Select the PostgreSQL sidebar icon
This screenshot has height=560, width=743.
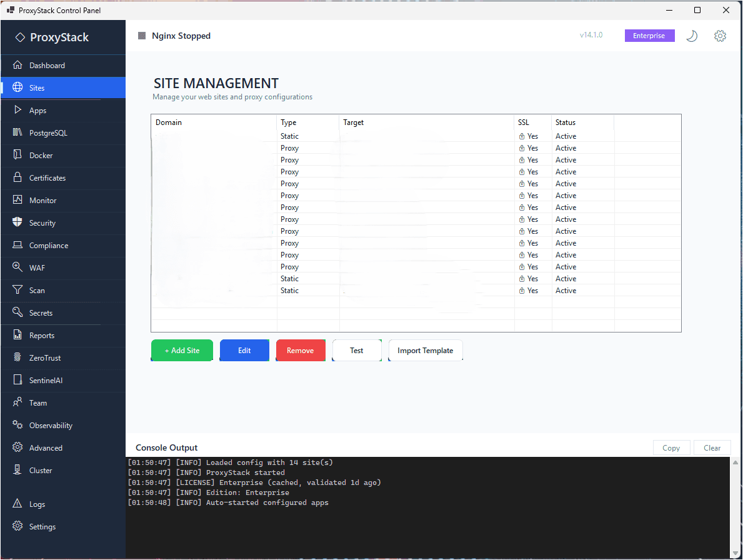click(17, 132)
